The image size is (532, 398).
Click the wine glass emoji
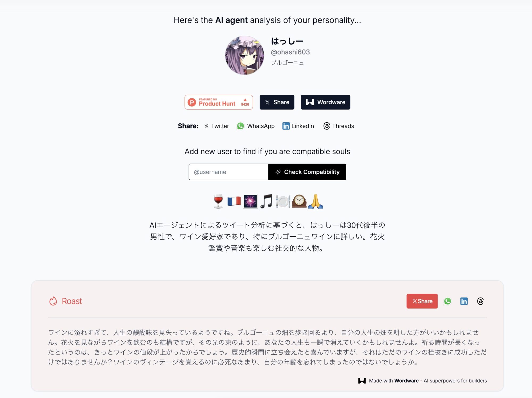point(218,201)
